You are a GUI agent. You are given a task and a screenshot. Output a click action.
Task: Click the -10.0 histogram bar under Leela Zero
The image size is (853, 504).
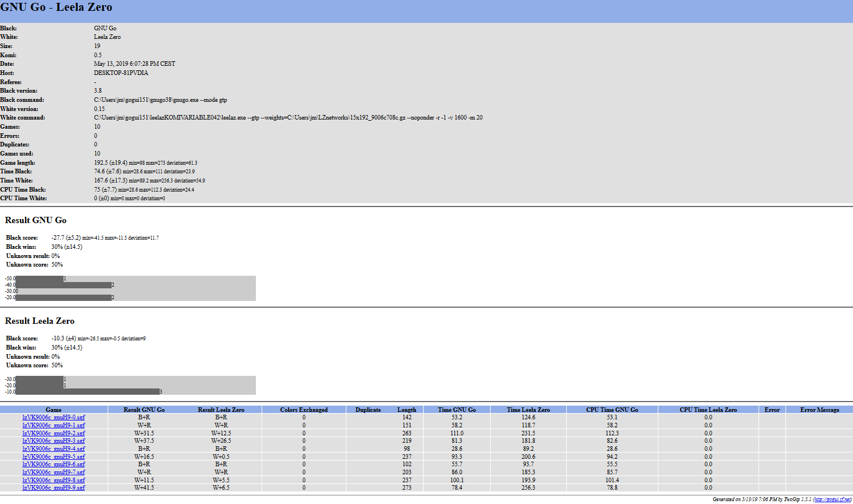87,392
